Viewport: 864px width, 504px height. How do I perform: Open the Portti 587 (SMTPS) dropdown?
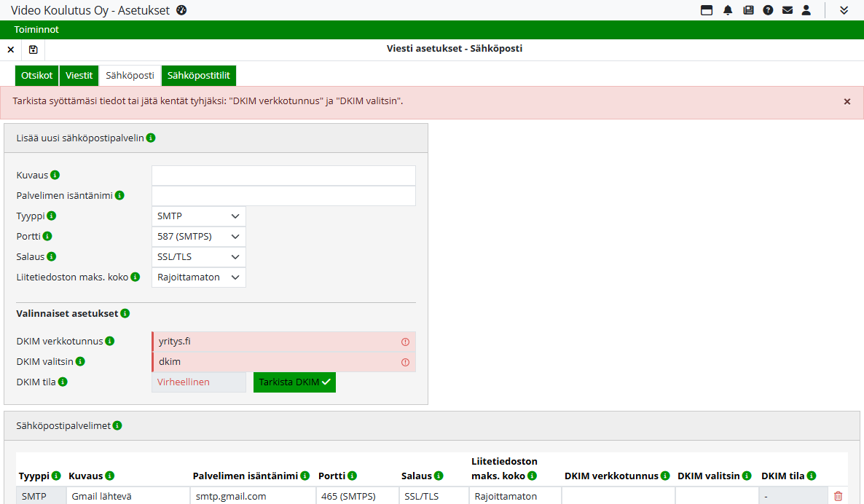pos(198,237)
